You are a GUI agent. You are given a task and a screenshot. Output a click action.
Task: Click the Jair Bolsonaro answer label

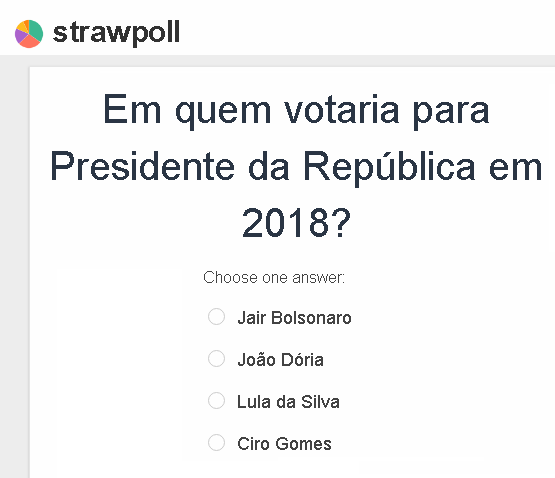(x=294, y=318)
